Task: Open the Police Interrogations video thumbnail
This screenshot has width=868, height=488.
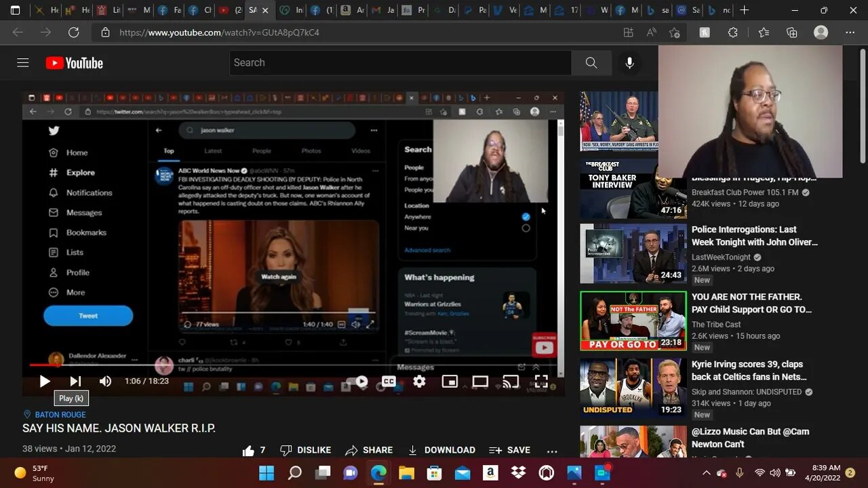Action: click(633, 253)
